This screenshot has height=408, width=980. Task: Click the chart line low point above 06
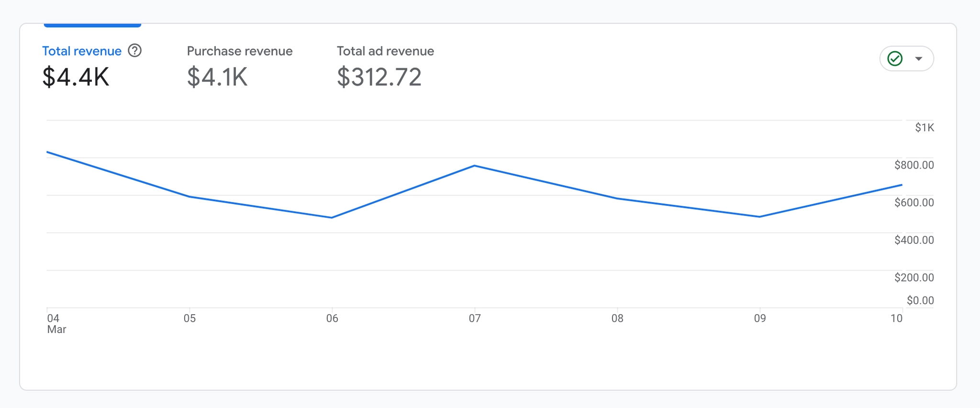click(x=332, y=218)
